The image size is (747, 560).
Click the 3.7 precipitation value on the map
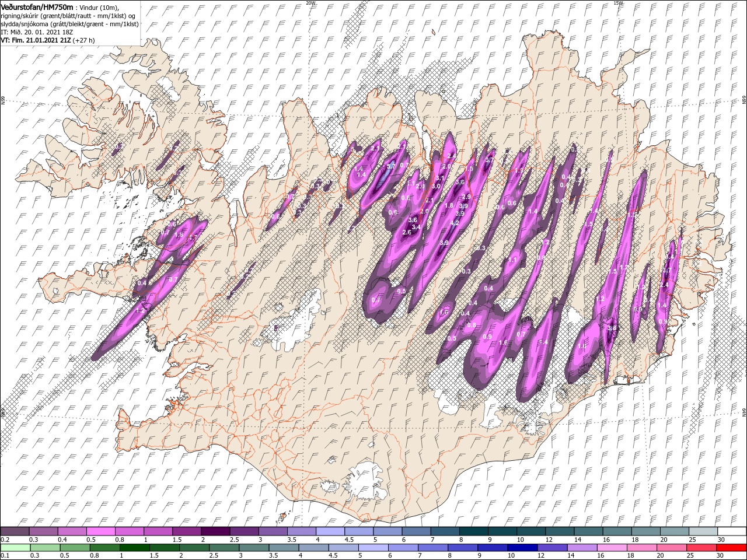[x=490, y=160]
